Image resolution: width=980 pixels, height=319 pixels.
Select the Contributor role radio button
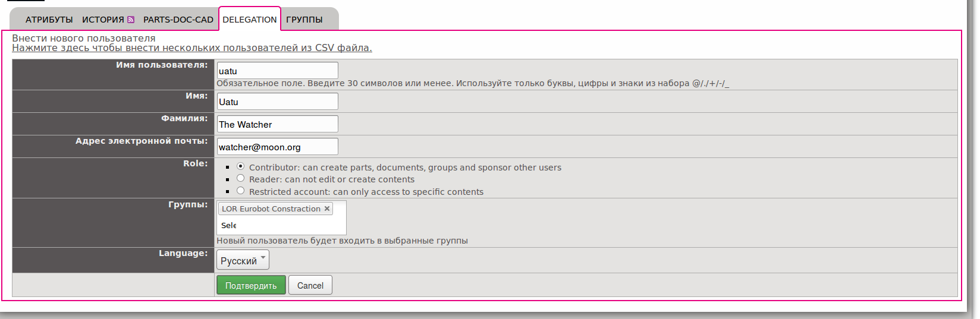tap(241, 166)
